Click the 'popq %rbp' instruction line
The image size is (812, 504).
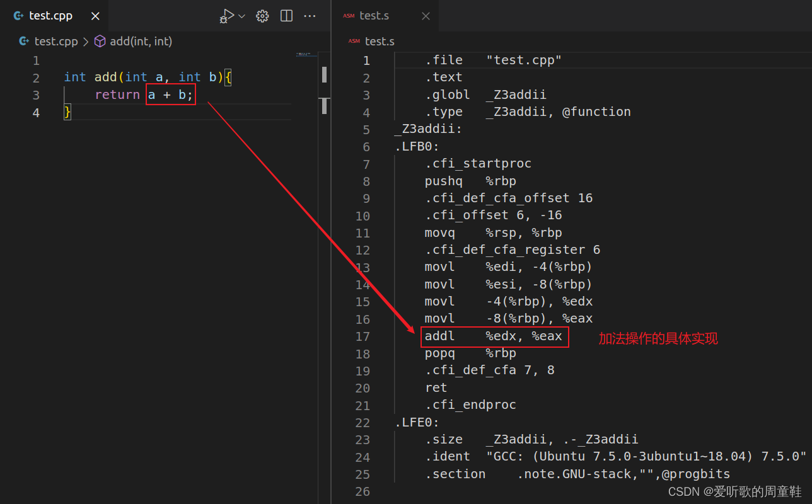pos(470,353)
